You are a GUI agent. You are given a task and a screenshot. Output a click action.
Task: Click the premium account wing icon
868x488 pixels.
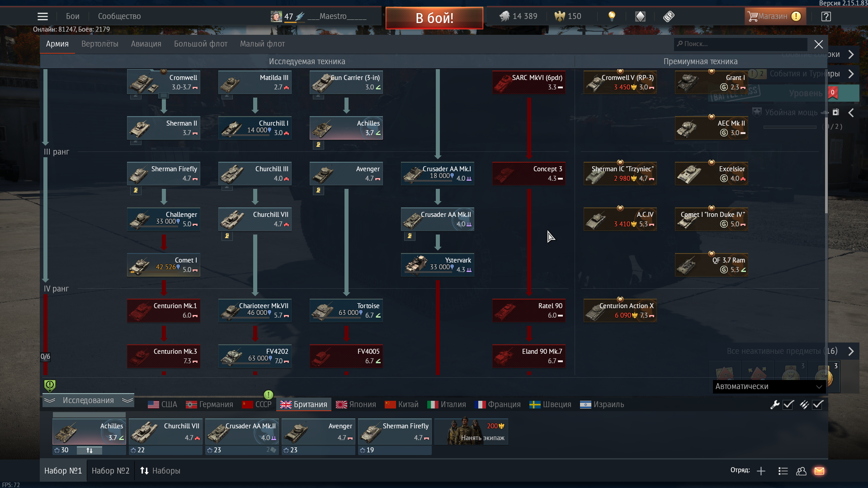pos(300,16)
